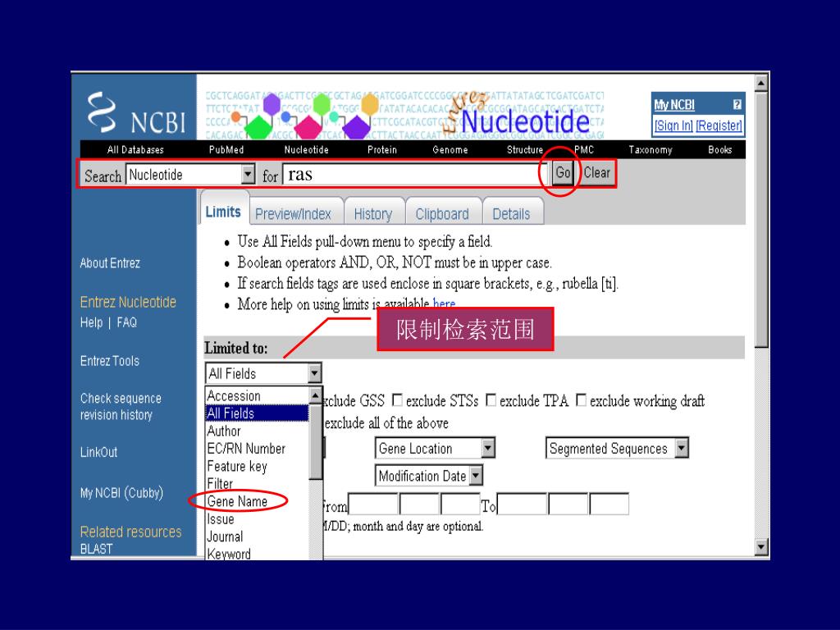
Task: Open Structure in the black bar
Action: pyautogui.click(x=525, y=149)
